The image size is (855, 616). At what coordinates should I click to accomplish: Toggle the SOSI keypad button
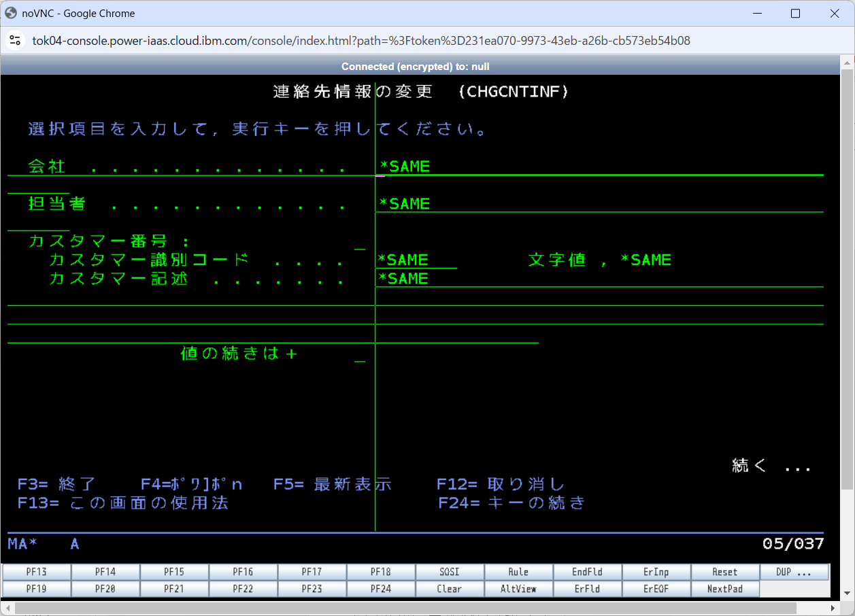(x=450, y=572)
